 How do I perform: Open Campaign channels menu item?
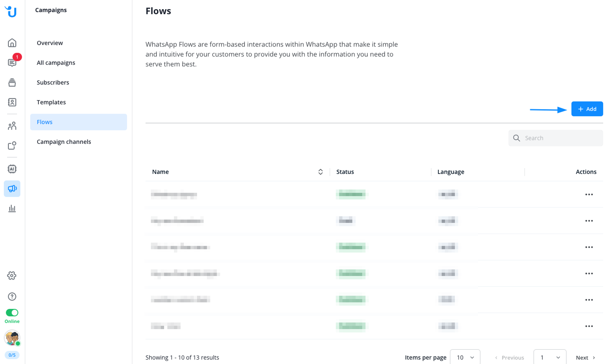point(64,142)
